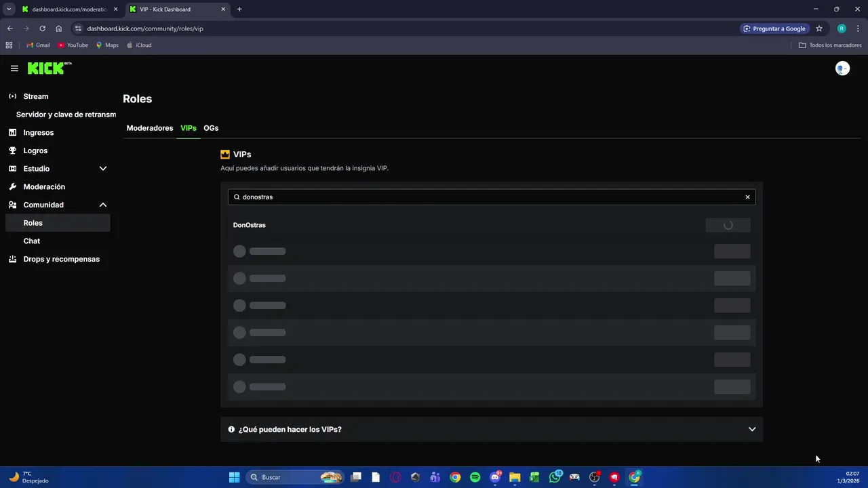Viewport: 868px width, 488px height.
Task: Switch to the dashboard.kick.com moderation browser tab
Action: (70, 9)
